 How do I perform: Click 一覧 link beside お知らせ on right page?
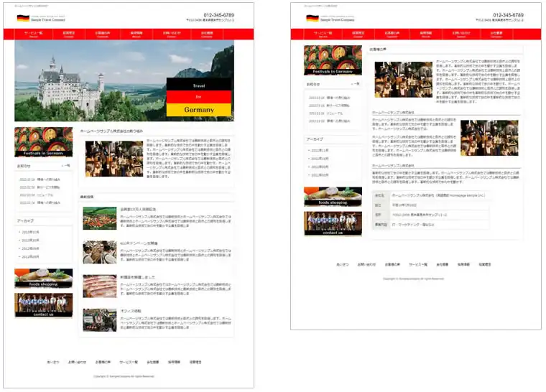[356, 84]
